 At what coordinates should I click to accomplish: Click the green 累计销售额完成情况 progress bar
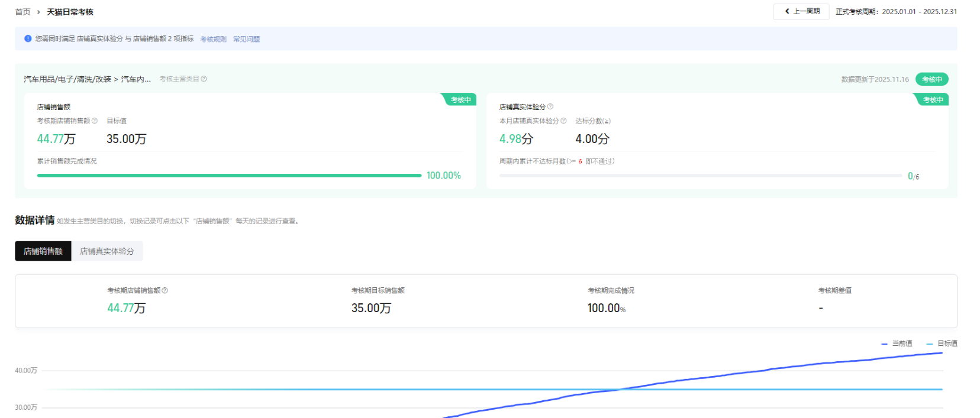click(x=229, y=176)
